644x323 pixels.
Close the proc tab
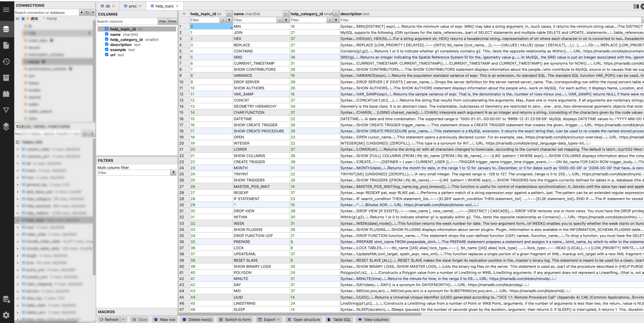pyautogui.click(x=140, y=6)
